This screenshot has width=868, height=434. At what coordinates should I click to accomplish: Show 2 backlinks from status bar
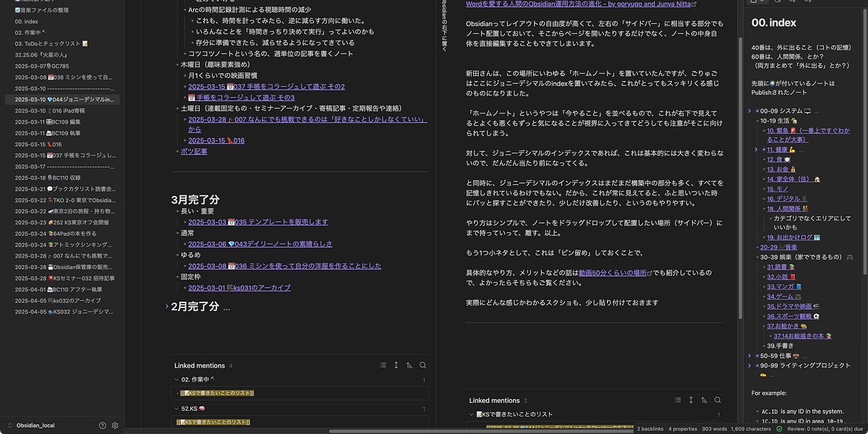click(650, 429)
